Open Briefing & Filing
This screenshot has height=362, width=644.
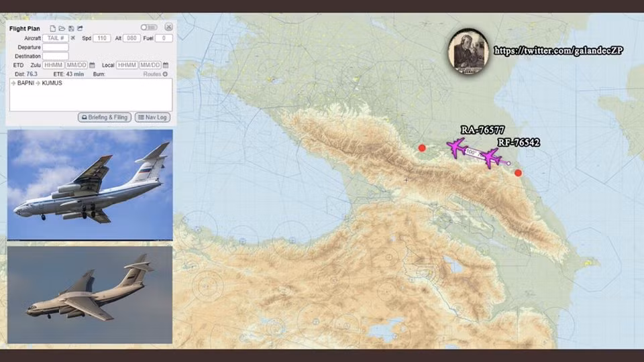(x=104, y=117)
